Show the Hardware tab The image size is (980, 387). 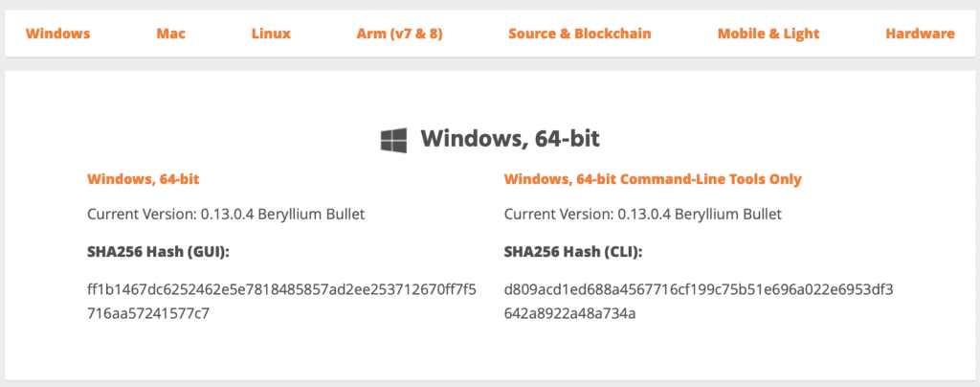920,34
